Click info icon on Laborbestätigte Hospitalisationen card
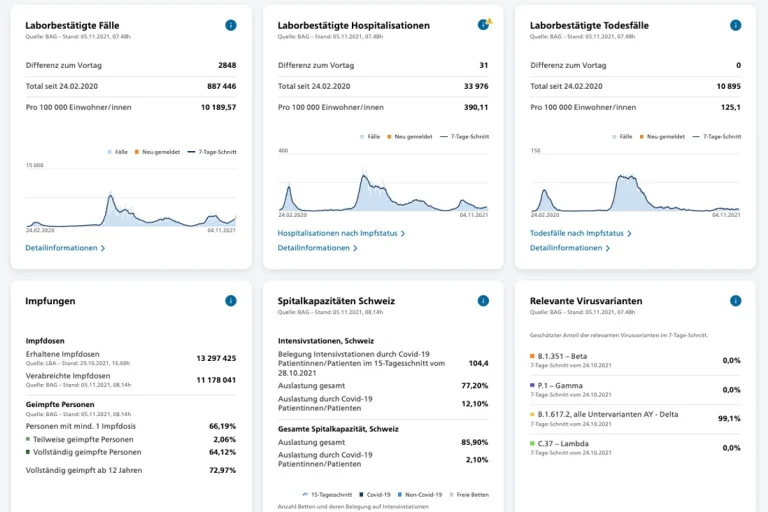 point(483,25)
